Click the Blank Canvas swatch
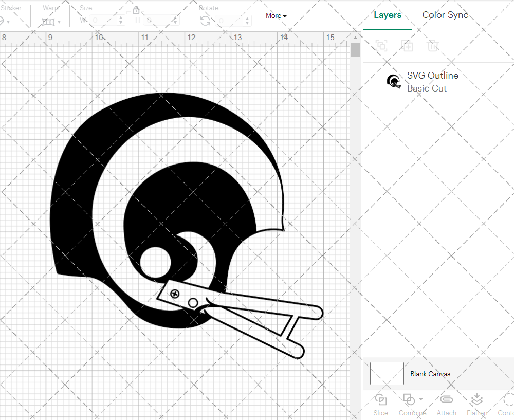Image resolution: width=514 pixels, height=420 pixels. click(387, 373)
